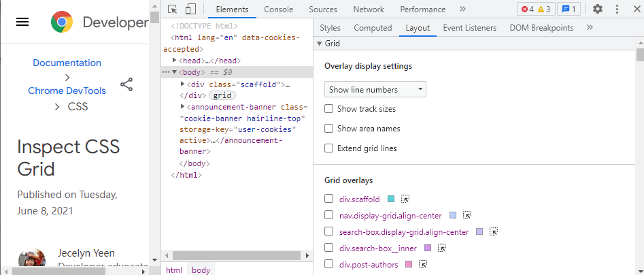Open the Computed tab
This screenshot has width=644, height=275.
click(373, 28)
